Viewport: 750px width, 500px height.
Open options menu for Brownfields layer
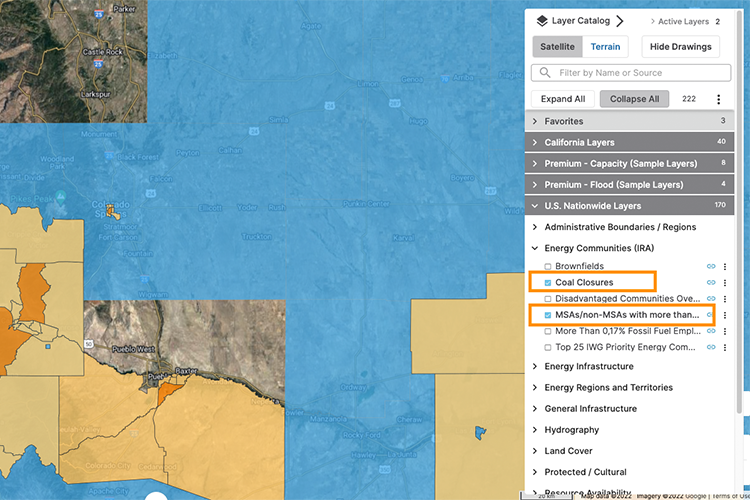point(725,267)
